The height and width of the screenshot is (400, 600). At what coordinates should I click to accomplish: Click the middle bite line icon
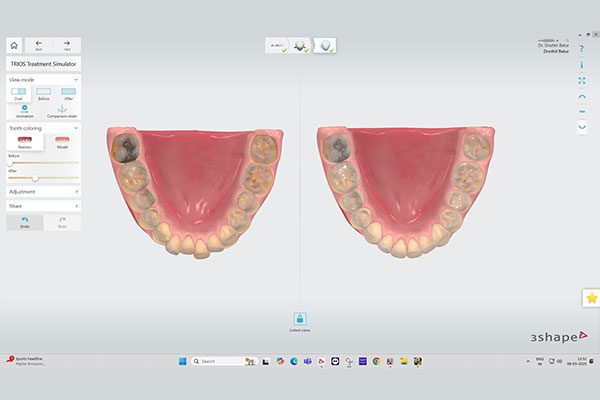[582, 111]
